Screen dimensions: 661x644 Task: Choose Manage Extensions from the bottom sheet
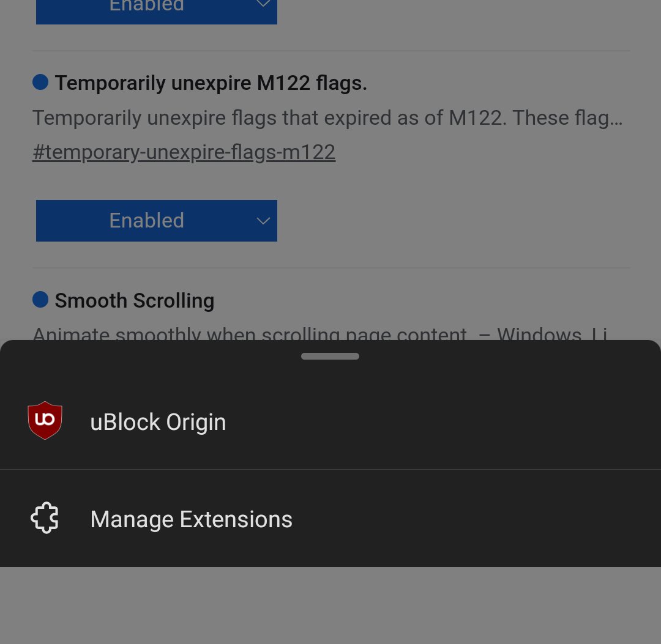(x=330, y=519)
